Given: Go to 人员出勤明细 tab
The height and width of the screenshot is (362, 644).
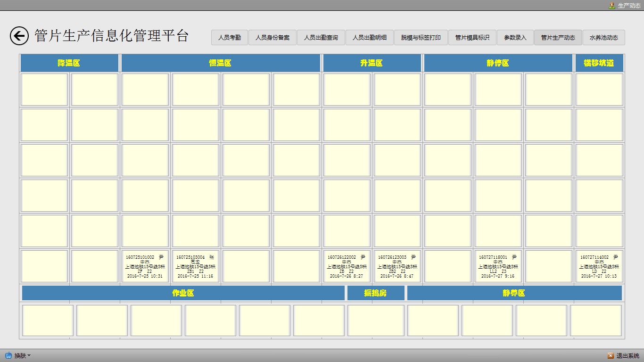Looking at the screenshot, I should pyautogui.click(x=370, y=38).
